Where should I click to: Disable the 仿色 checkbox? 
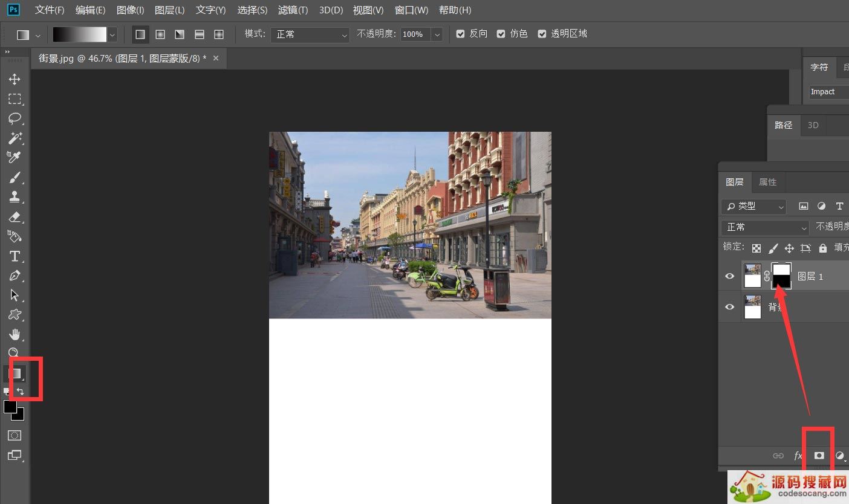click(501, 34)
